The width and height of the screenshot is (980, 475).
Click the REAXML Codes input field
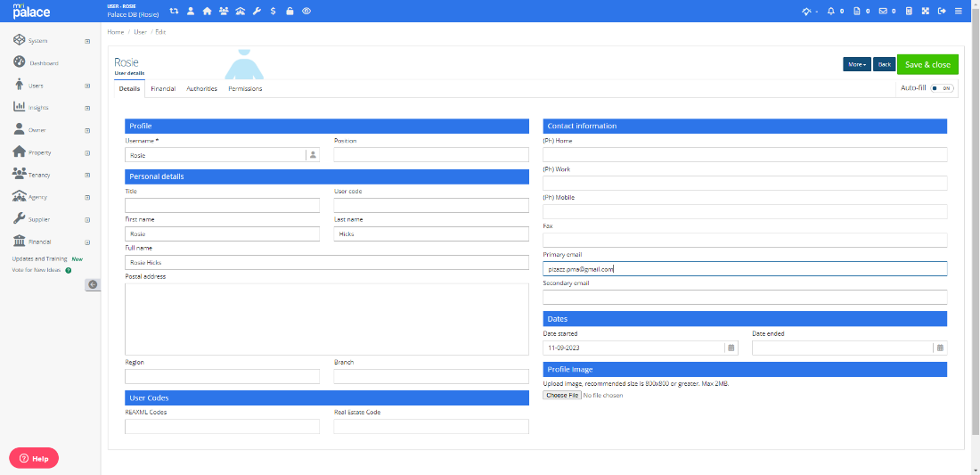[x=223, y=426]
